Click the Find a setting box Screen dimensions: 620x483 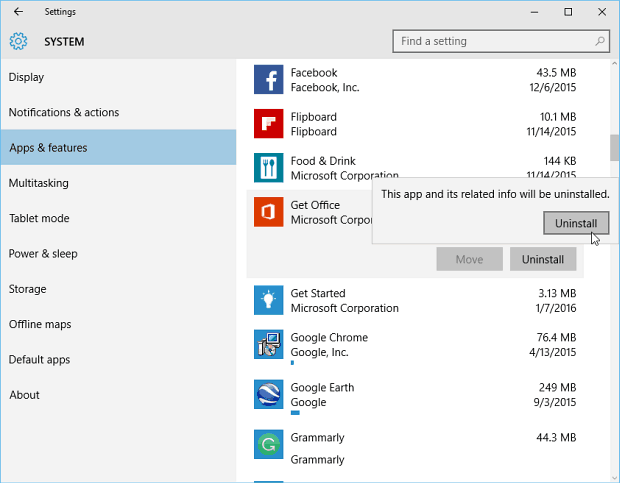(x=501, y=41)
